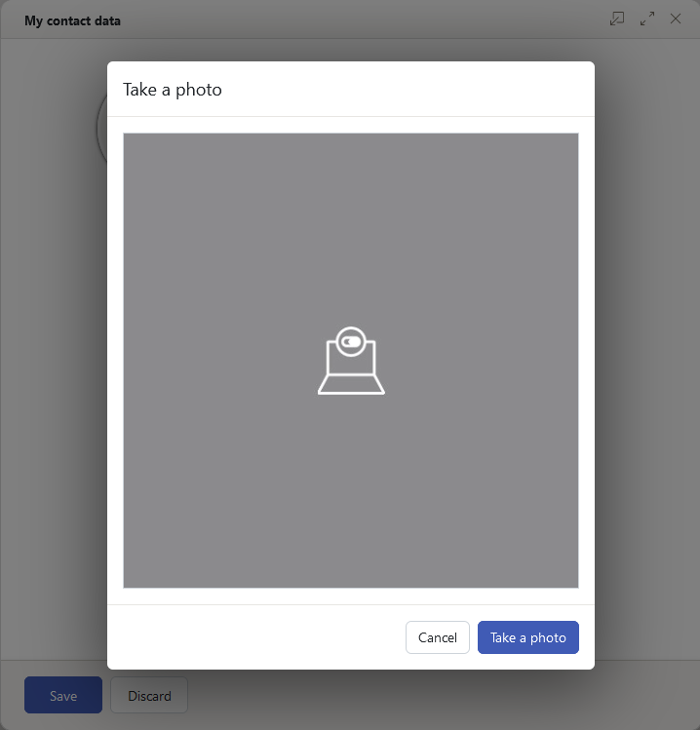
Task: Click the camera-off laptop icon in preview
Action: (351, 361)
